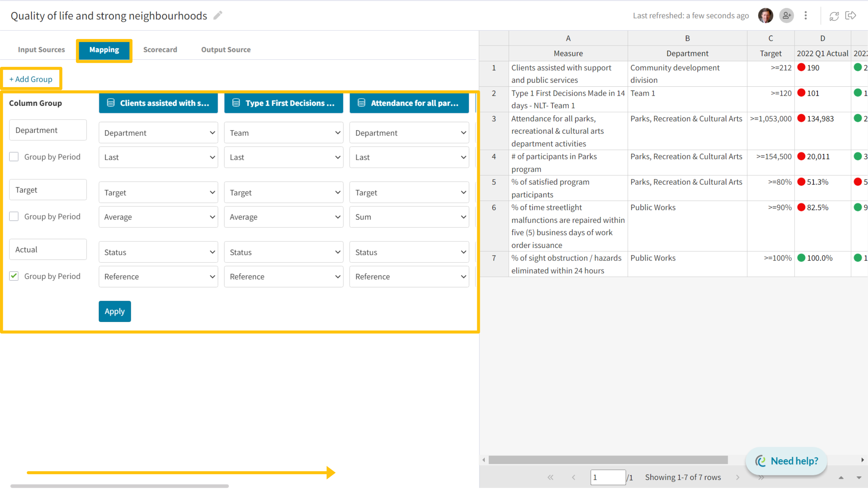Click the pencil icon to rename the scorecard
The image size is (868, 489).
(218, 16)
